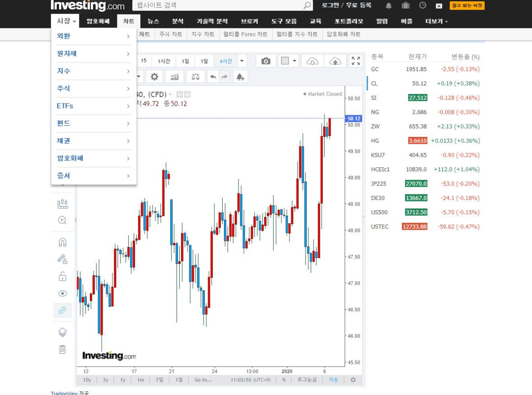
Task: Click Go to... date button
Action: point(203,380)
